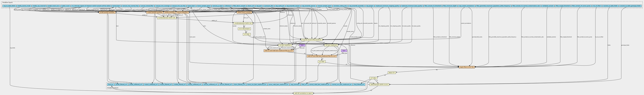Select varscan_strand_filter input node
The height and width of the screenshot is (95, 644).
[147, 6]
